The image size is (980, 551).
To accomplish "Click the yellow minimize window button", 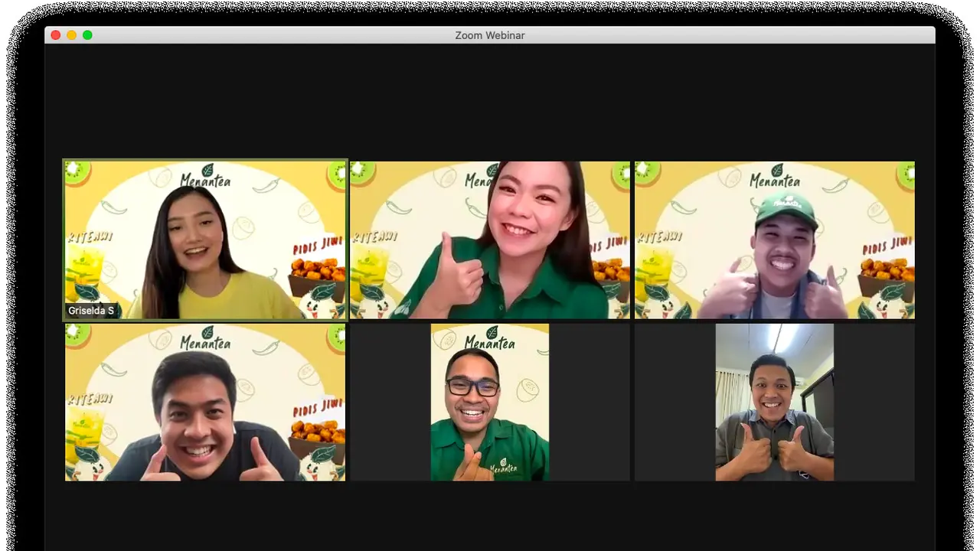I will 71,35.
